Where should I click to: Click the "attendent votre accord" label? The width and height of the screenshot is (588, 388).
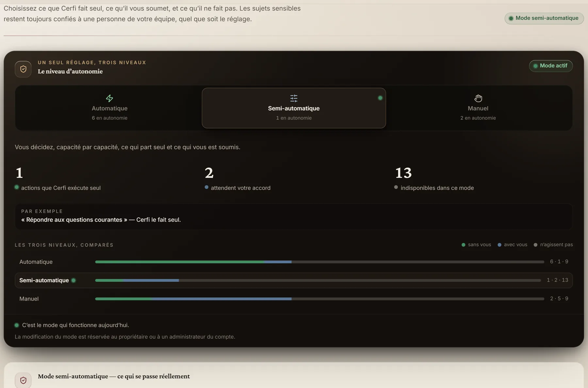(x=240, y=188)
